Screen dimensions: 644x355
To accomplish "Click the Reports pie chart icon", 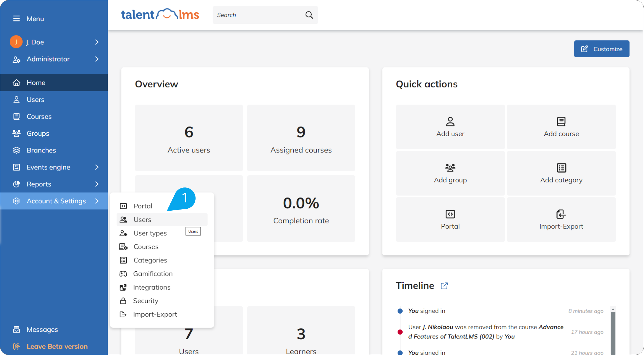I will coord(16,184).
